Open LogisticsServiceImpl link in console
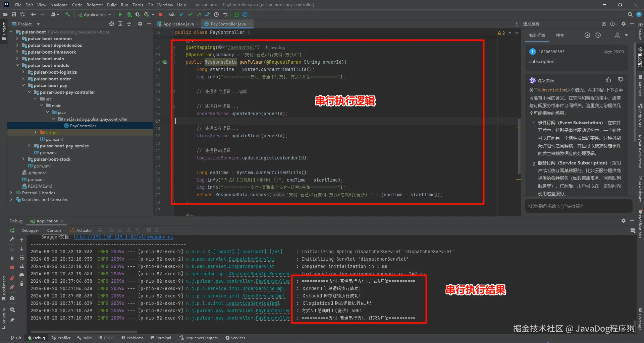Viewport: 644px width, 343px height. tap(253, 303)
